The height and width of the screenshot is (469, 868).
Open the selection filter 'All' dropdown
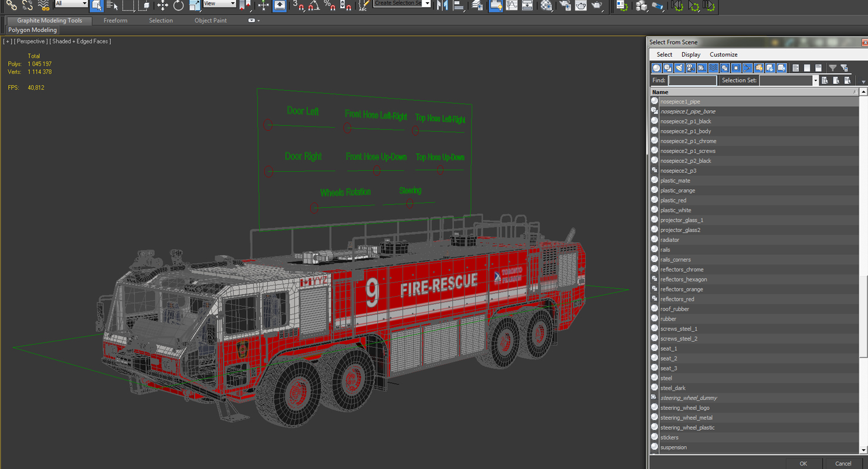coord(72,4)
